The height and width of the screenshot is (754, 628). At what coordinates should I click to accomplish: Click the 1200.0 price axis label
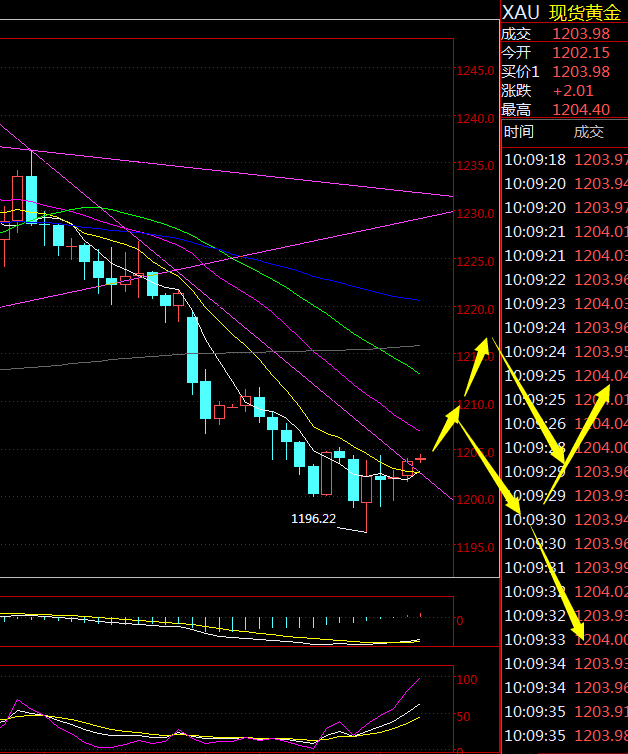475,500
